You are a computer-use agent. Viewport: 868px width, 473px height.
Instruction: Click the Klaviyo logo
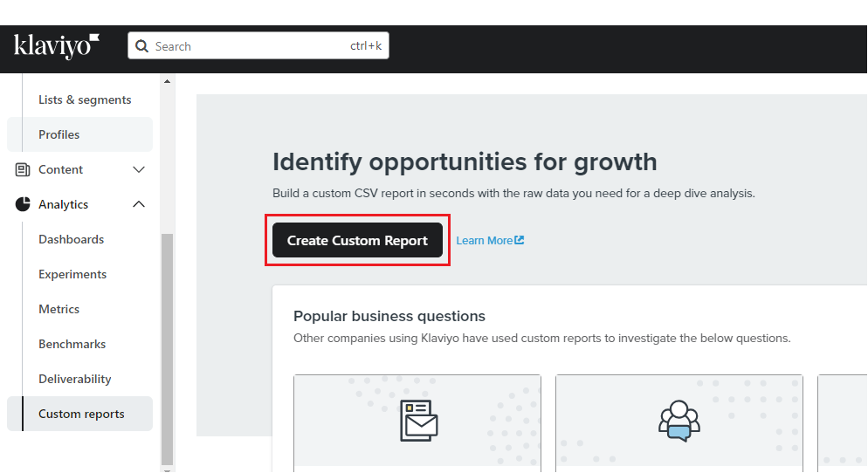tap(56, 46)
